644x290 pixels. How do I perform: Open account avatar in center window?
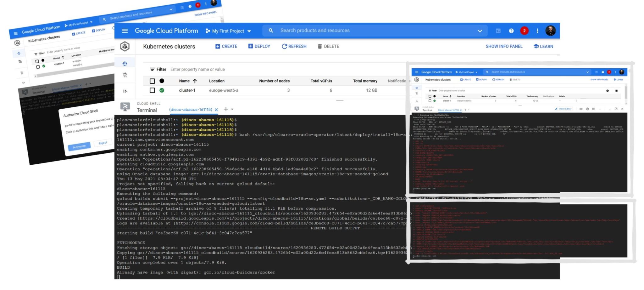pos(550,31)
